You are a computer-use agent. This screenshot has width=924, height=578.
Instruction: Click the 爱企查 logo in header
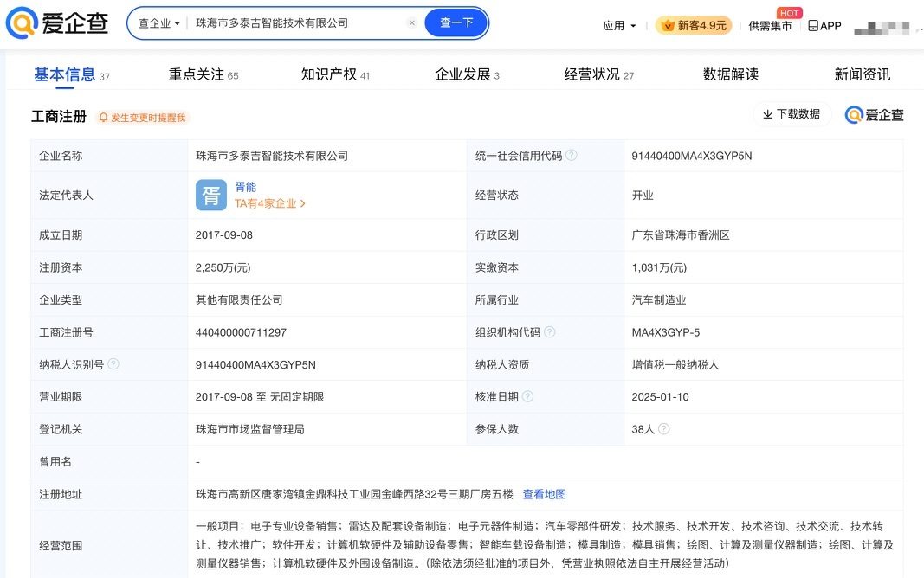(57, 23)
